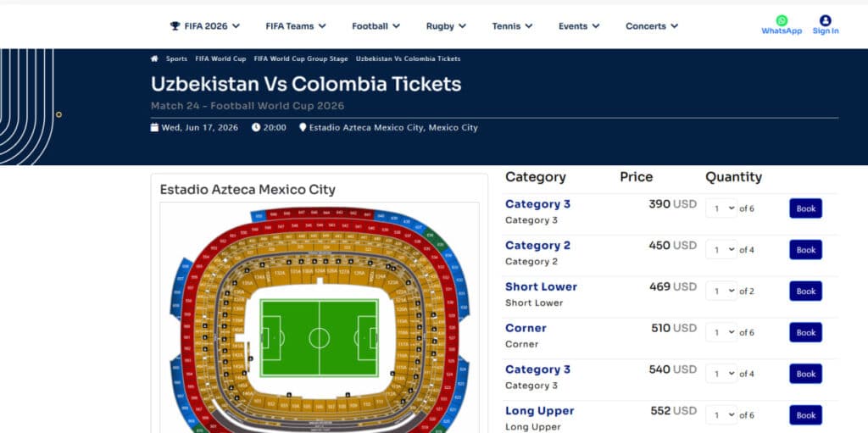868x433 pixels.
Task: Click the calendar icon beside the match date
Action: (154, 128)
